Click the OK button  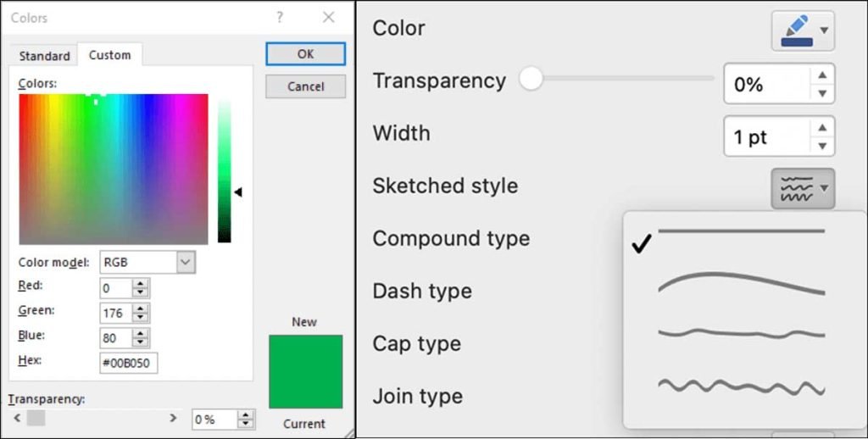(x=305, y=54)
